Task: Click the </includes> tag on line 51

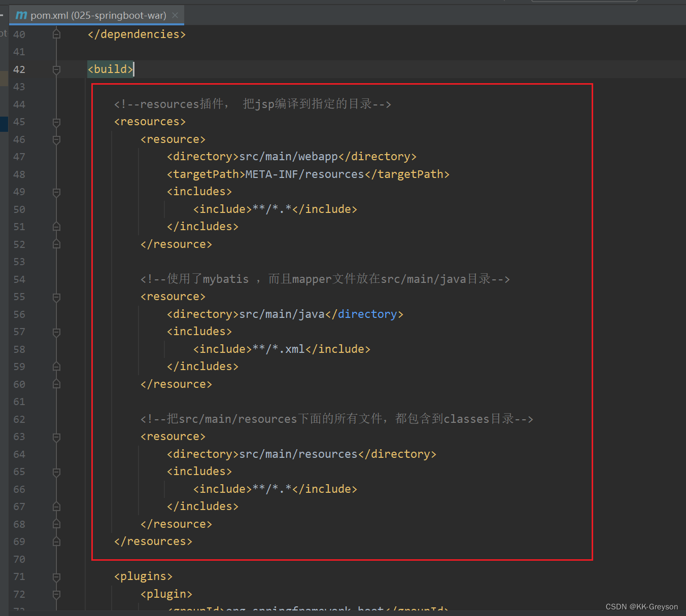Action: pos(202,227)
